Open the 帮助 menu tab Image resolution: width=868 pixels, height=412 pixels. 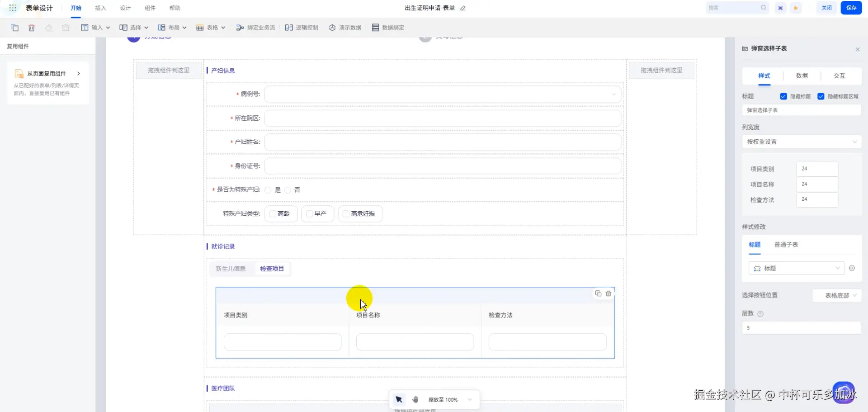pos(175,8)
